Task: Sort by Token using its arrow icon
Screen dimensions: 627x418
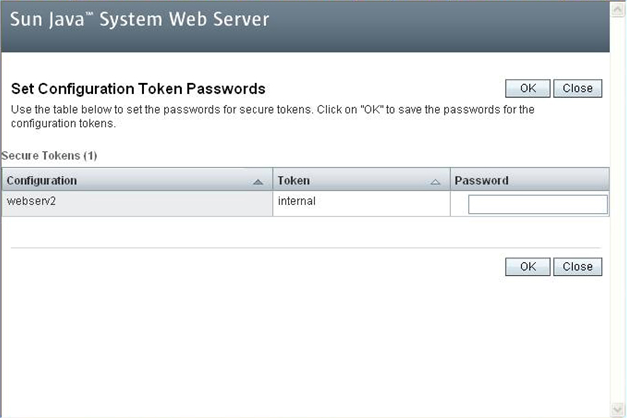Action: point(435,182)
